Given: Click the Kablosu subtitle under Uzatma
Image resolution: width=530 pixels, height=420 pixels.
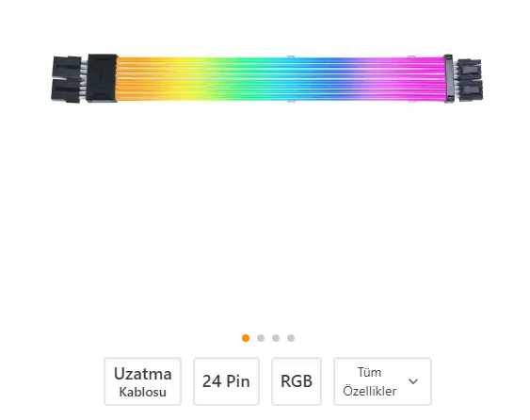Looking at the screenshot, I should [x=143, y=393].
